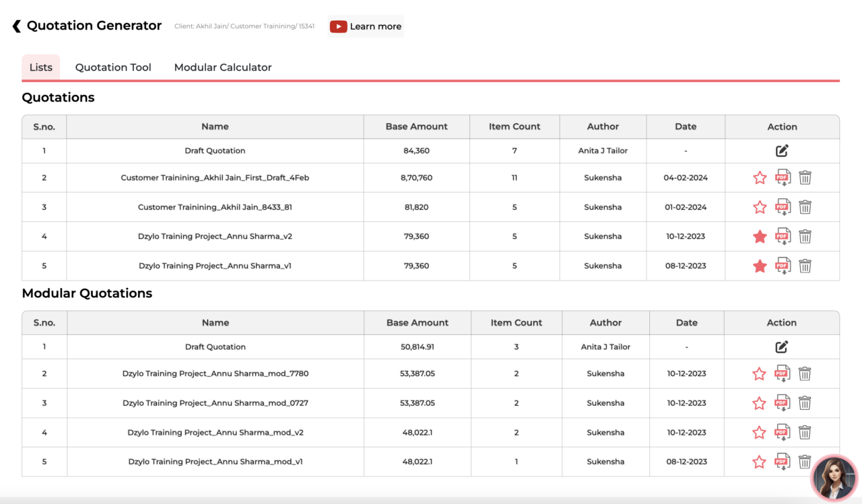This screenshot has height=504, width=862.
Task: Delete Dzylo Training Project_Annu Sharma_v1 quotation
Action: (805, 266)
